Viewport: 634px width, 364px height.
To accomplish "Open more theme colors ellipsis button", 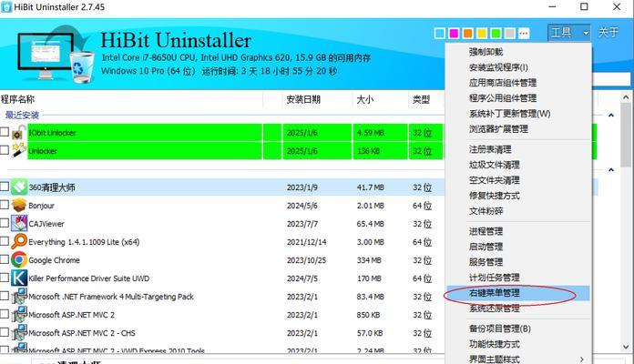I will point(524,33).
